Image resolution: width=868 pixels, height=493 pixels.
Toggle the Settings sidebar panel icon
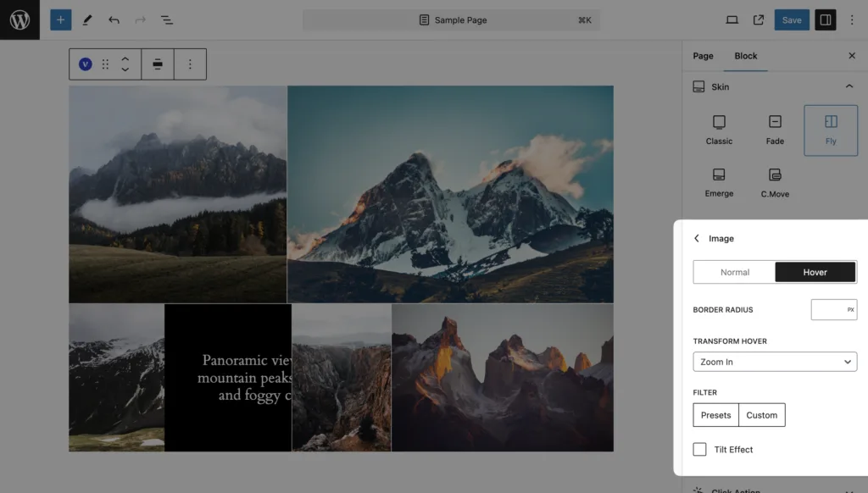(825, 19)
